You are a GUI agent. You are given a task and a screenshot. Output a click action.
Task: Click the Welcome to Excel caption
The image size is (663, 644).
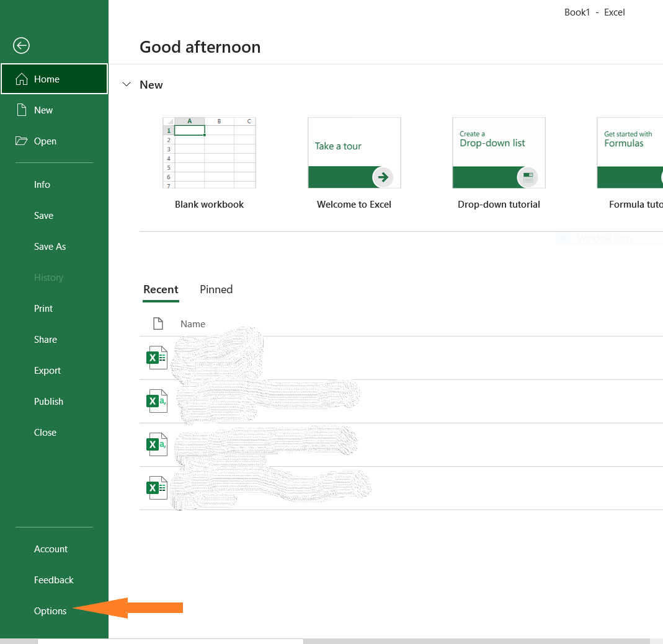354,205
